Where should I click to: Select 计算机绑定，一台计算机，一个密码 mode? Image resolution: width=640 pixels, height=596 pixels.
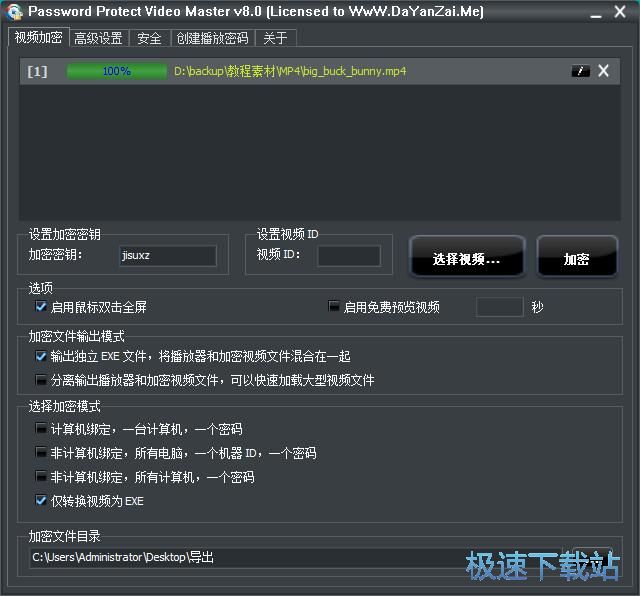tap(41, 429)
